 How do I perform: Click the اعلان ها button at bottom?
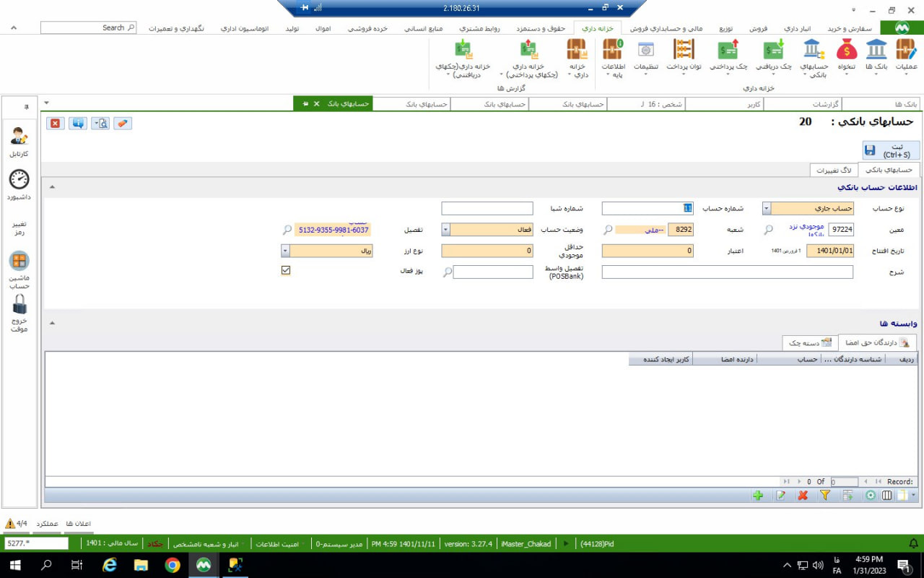[x=79, y=523]
